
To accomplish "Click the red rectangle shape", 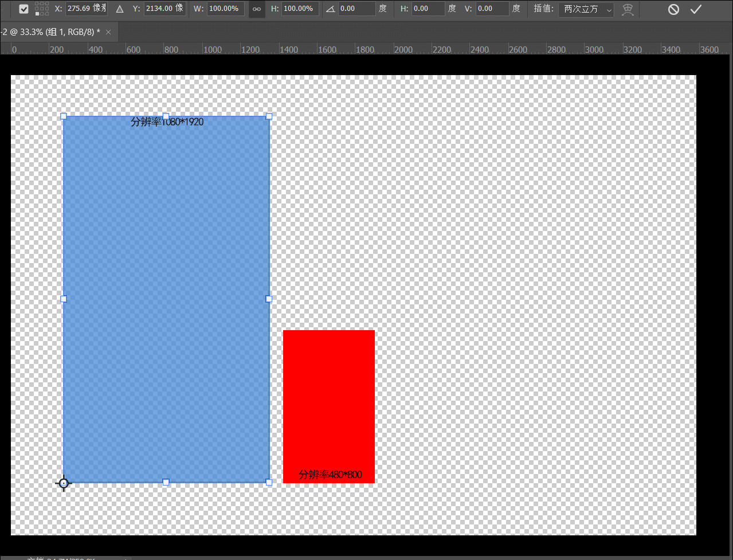I will pos(329,406).
